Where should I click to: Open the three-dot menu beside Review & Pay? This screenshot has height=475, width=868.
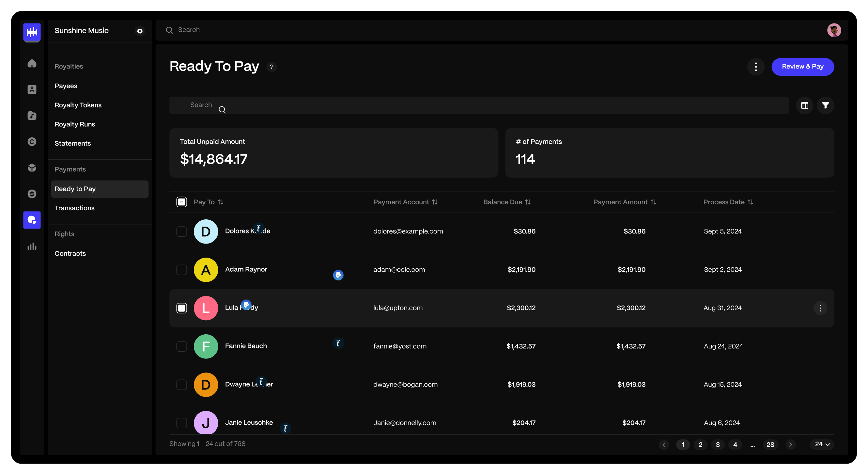tap(756, 67)
